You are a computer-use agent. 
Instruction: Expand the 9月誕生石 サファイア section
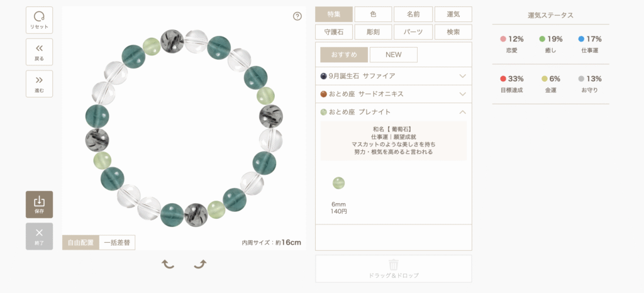pos(394,76)
